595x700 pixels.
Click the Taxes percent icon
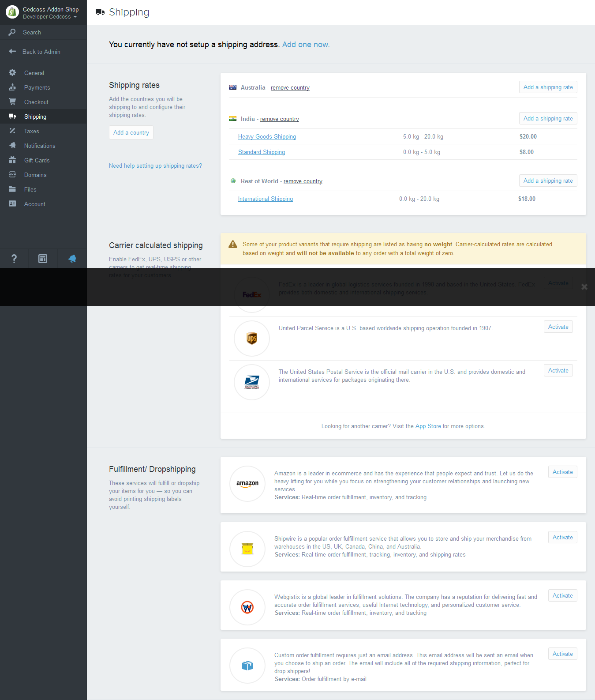click(x=12, y=131)
